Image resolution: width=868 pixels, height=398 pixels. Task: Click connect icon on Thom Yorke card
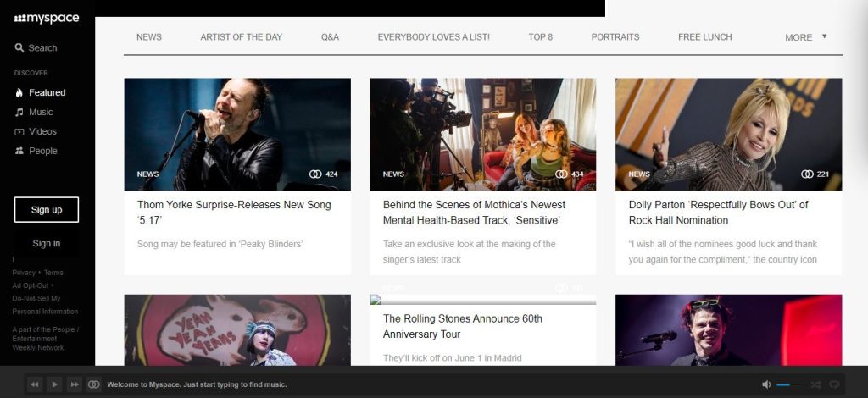[315, 174]
